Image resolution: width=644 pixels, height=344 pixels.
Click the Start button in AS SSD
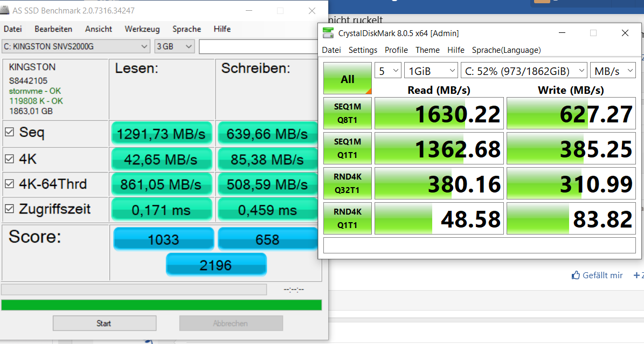tap(105, 323)
